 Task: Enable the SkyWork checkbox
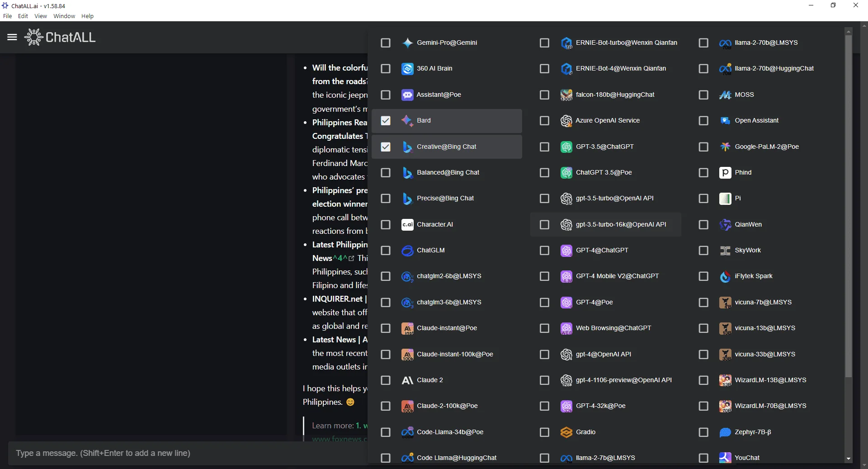click(703, 251)
